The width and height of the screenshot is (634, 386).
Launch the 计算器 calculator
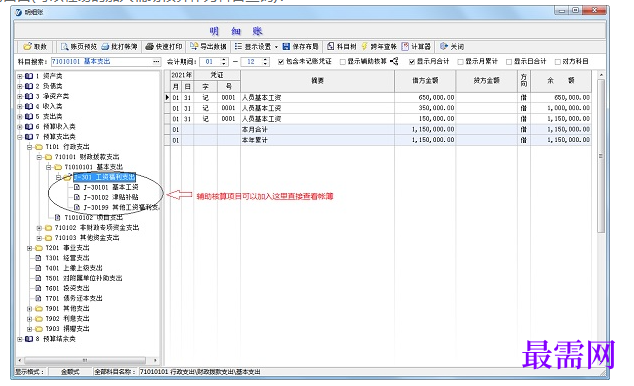tap(416, 47)
